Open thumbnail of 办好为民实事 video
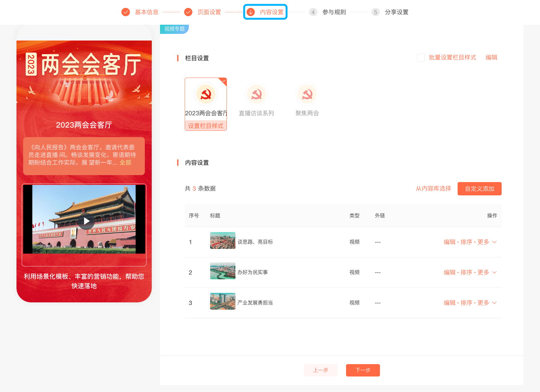This screenshot has height=392, width=540. tap(222, 271)
